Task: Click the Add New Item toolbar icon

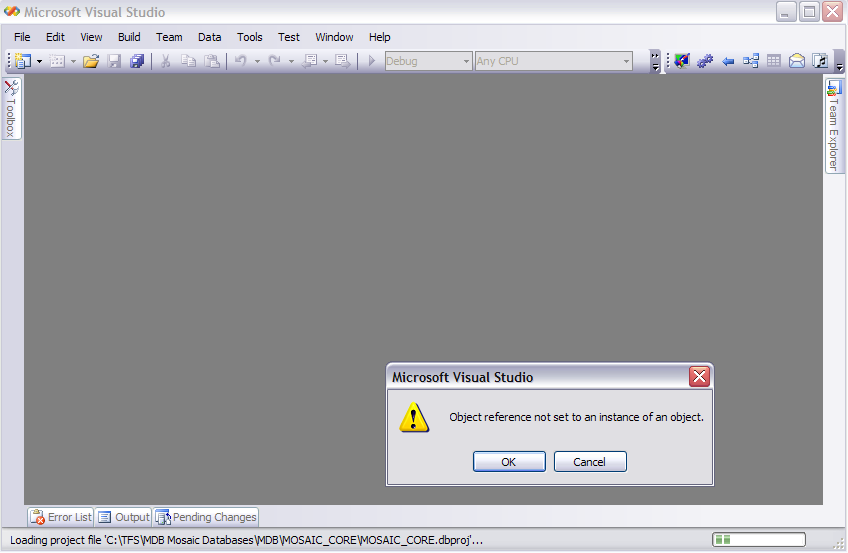Action: coord(57,61)
